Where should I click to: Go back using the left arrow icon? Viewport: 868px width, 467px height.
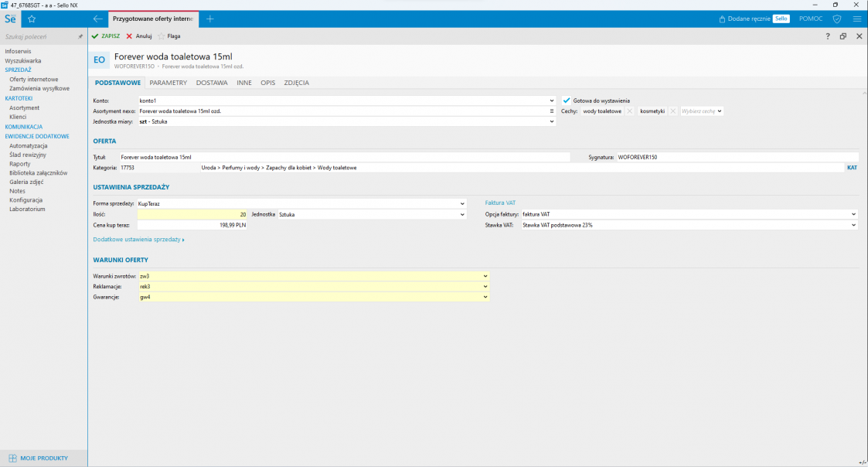pyautogui.click(x=97, y=19)
